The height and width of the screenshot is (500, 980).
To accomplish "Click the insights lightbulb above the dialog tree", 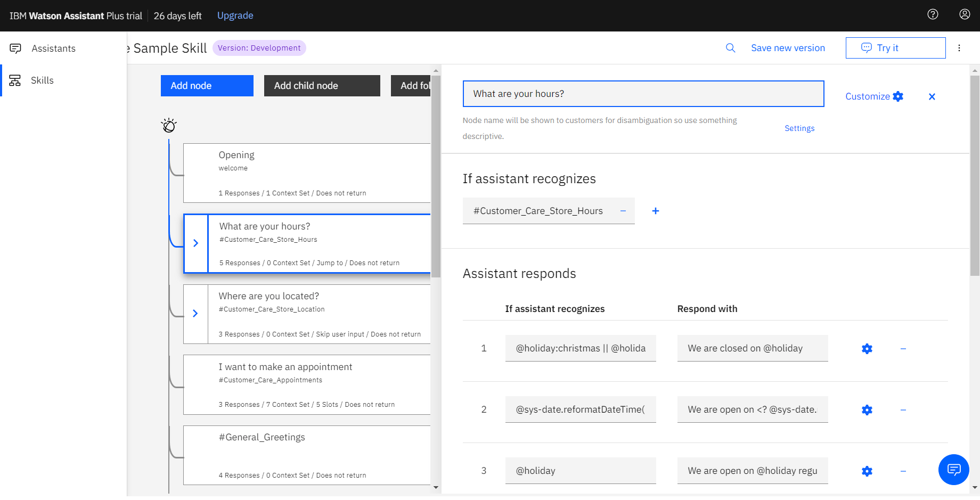I will pos(169,125).
